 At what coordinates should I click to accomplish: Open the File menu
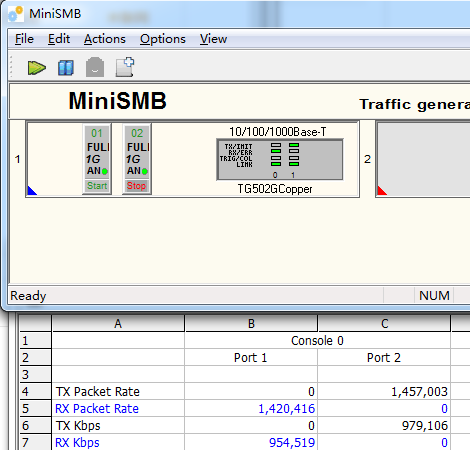coord(24,39)
